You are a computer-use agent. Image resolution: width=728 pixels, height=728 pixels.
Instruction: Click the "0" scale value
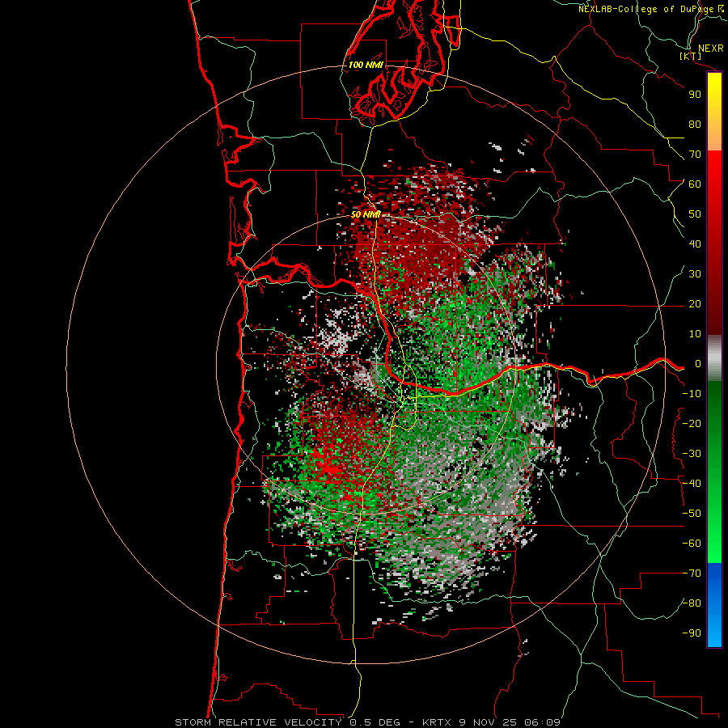(698, 364)
